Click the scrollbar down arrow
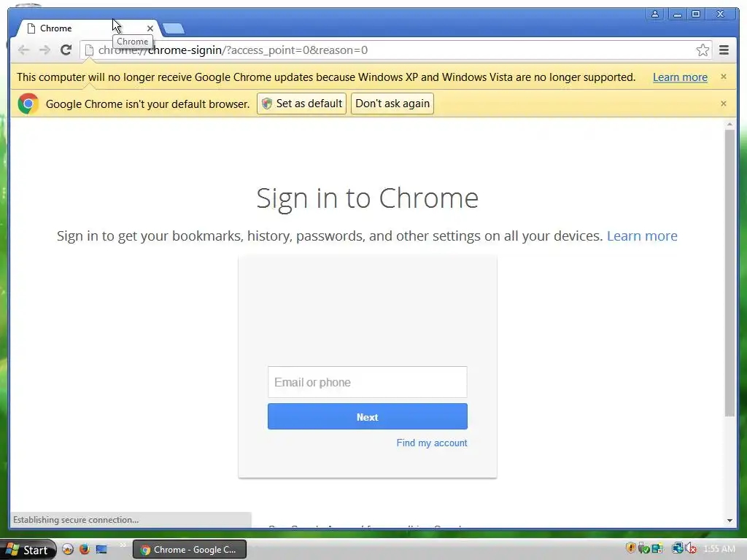The width and height of the screenshot is (747, 560). (729, 521)
